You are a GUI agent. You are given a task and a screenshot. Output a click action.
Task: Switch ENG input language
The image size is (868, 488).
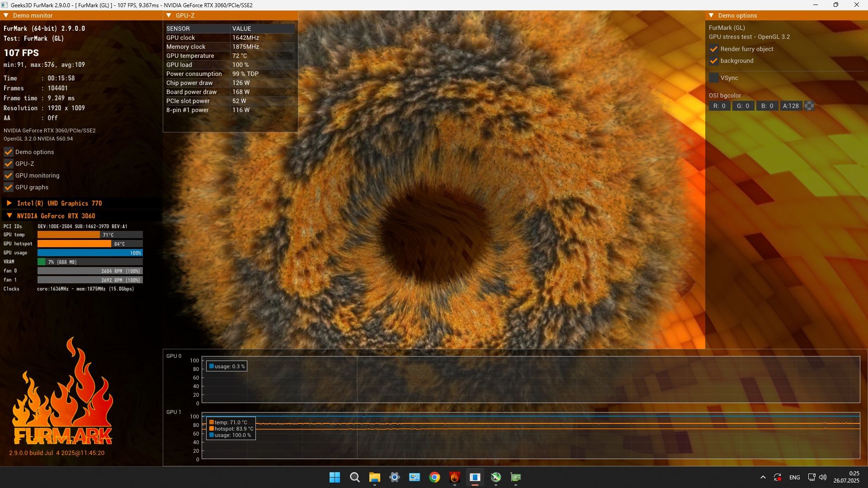click(794, 477)
